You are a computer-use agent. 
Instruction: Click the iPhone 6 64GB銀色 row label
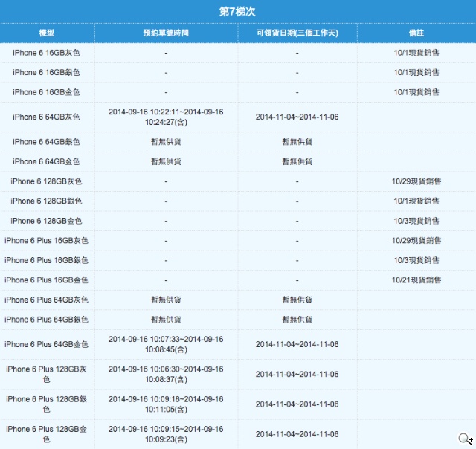point(46,142)
